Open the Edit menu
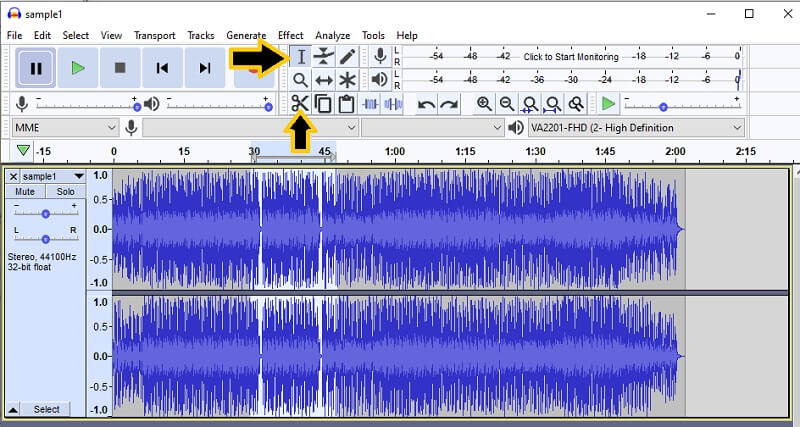 pyautogui.click(x=42, y=35)
